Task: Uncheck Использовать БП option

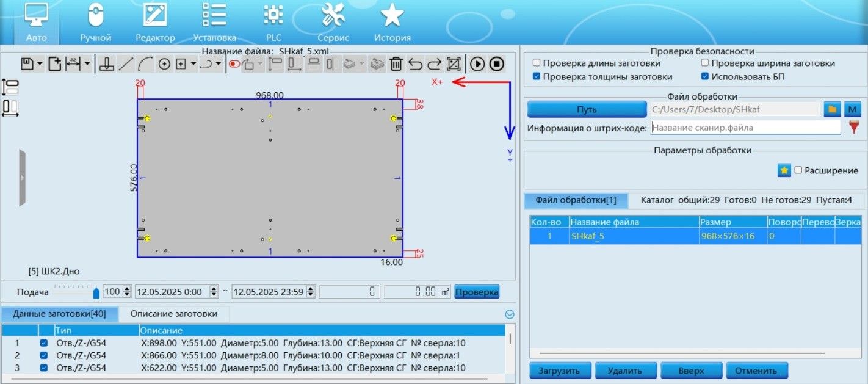Action: (x=705, y=77)
